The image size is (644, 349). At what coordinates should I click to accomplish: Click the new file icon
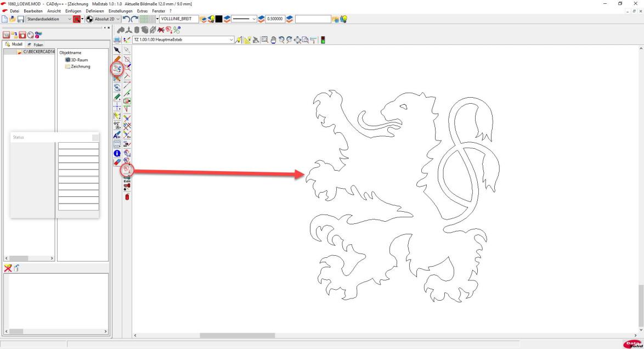pyautogui.click(x=4, y=19)
